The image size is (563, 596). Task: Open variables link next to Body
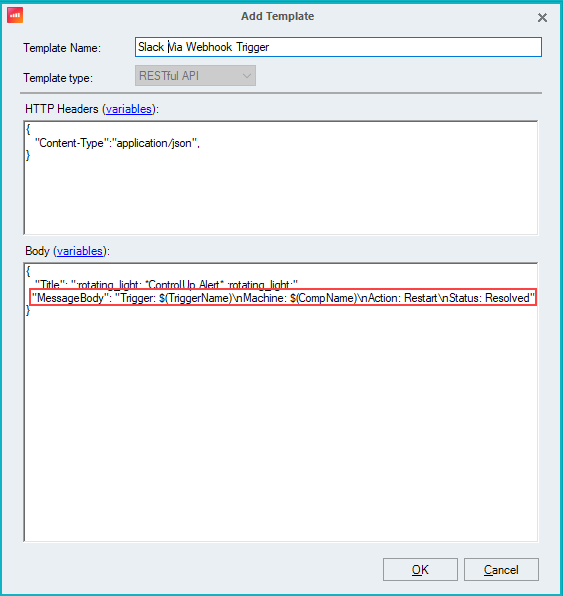coord(80,251)
